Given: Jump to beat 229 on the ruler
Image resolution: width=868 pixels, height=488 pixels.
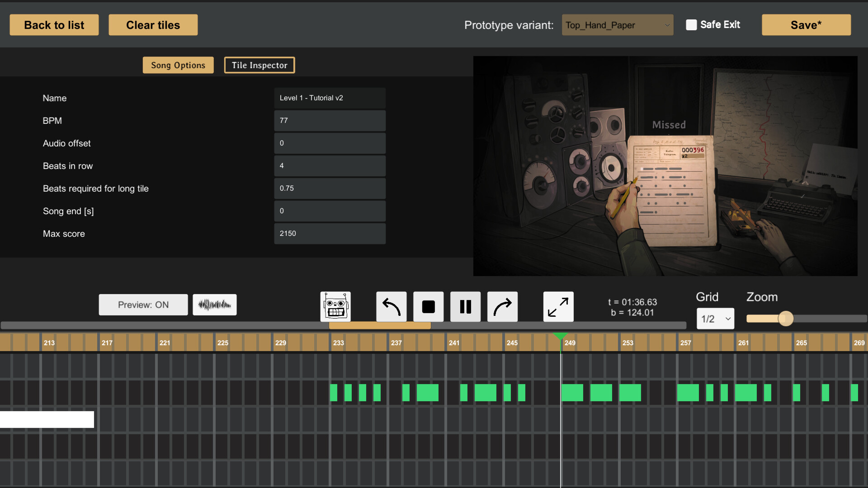Looking at the screenshot, I should point(280,343).
